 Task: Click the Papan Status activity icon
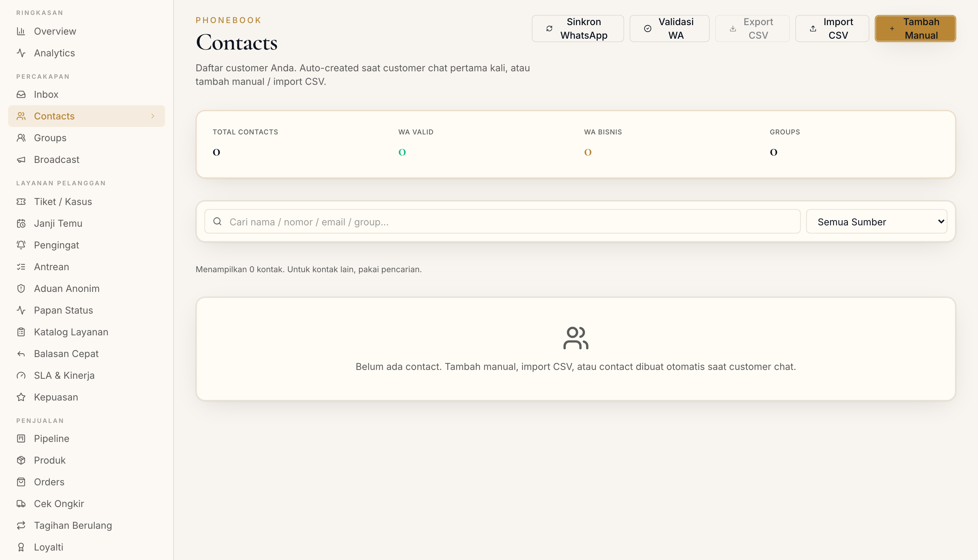click(21, 311)
